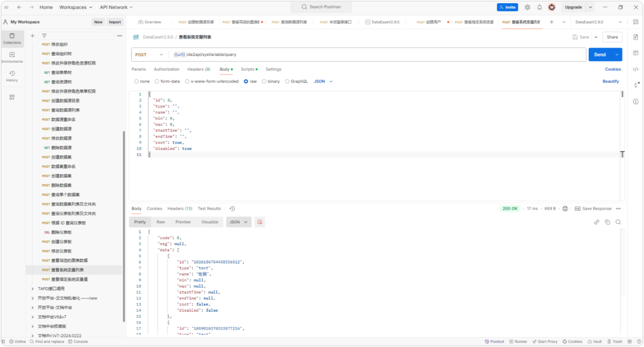Copy the response body with the copy icon
Screen dimensions: 644x347
[x=607, y=222]
